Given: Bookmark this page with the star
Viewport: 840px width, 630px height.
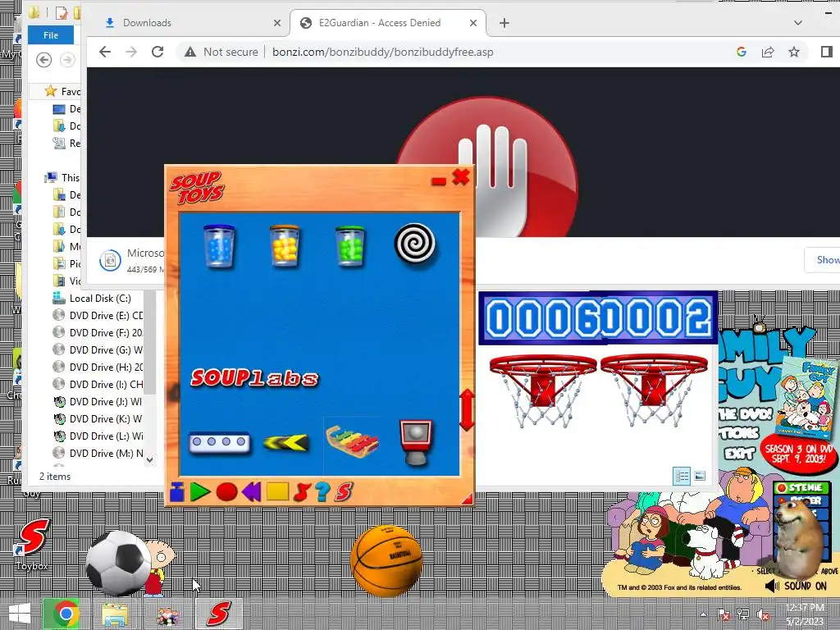Looking at the screenshot, I should click(x=794, y=52).
